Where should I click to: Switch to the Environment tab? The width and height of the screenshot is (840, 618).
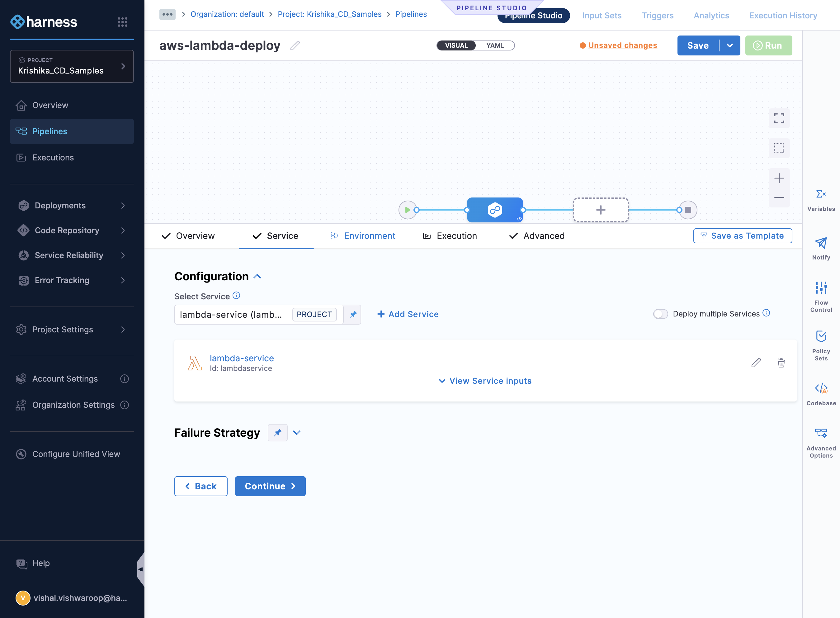363,236
